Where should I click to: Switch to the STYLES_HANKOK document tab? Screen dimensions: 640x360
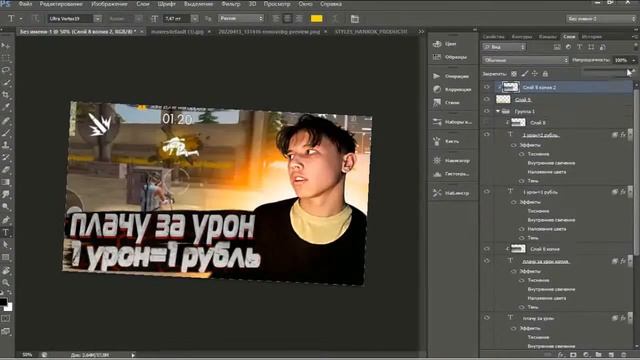[371, 31]
